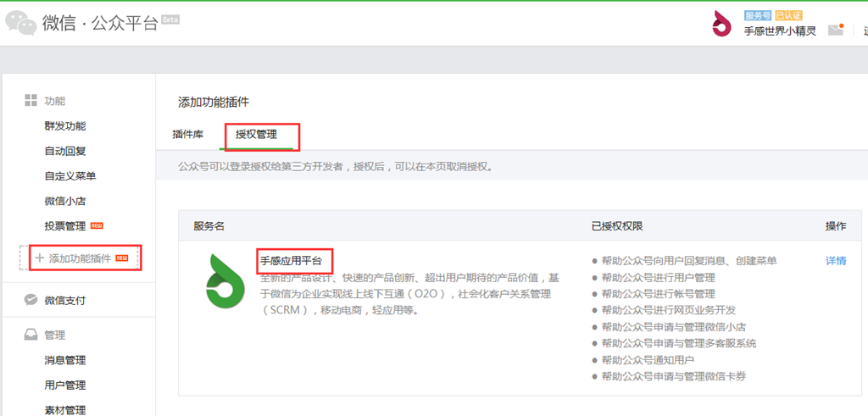868x416 pixels.
Task: Switch to the 授权管理 tab
Action: click(x=256, y=134)
